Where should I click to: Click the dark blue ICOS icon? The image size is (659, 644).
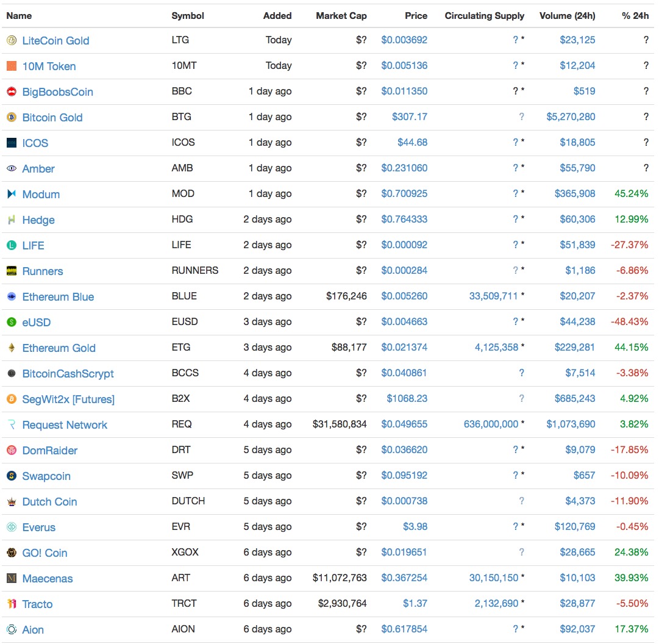12,143
